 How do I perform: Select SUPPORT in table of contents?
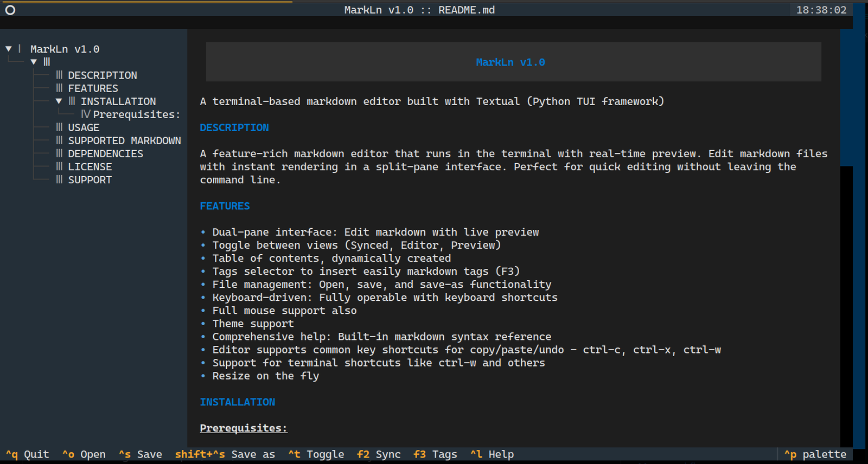[90, 180]
